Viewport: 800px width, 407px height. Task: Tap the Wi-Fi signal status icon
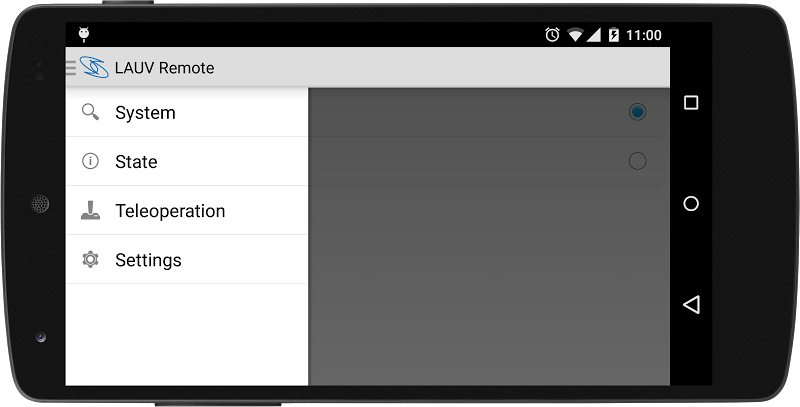[x=576, y=35]
